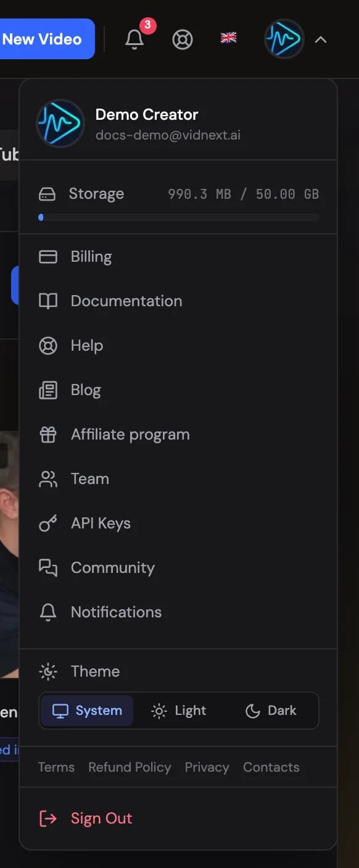359x868 pixels.
Task: Click the Community chat bubbles icon
Action: pyautogui.click(x=48, y=568)
